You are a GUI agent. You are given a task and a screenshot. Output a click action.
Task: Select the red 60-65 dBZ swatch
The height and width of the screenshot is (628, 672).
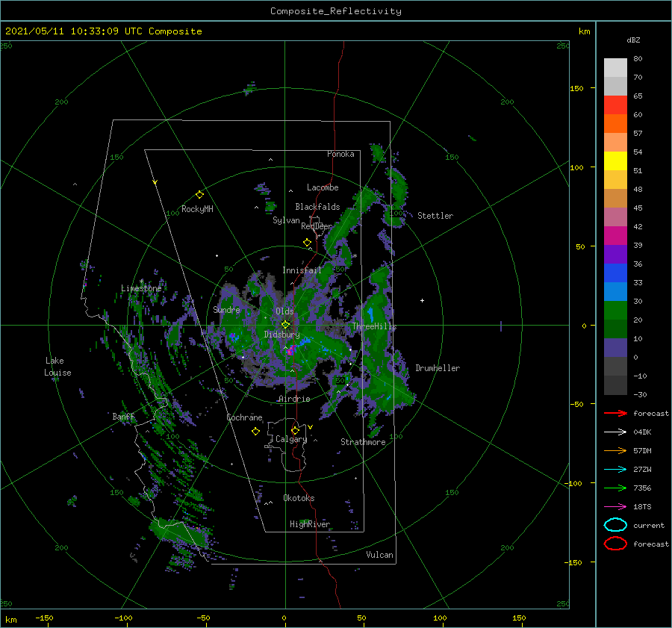(615, 105)
